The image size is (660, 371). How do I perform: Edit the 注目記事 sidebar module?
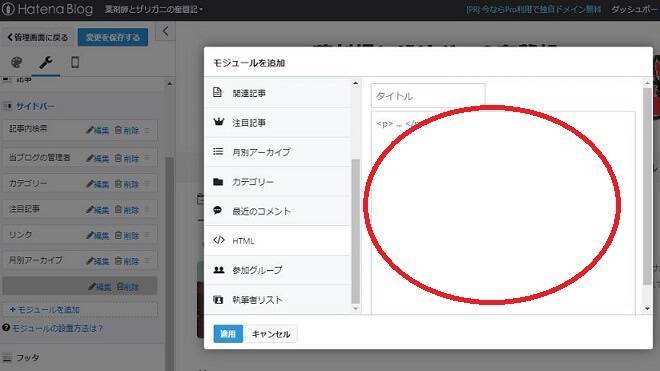98,210
